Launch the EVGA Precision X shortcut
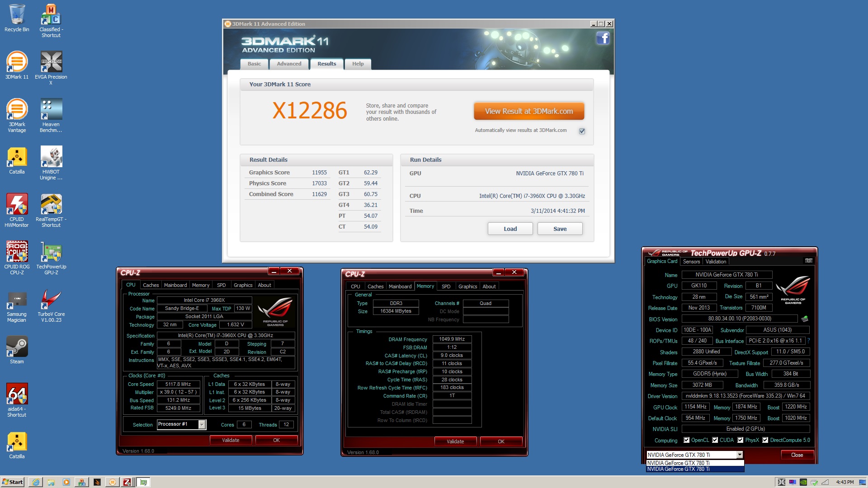The height and width of the screenshot is (488, 868). [x=51, y=68]
